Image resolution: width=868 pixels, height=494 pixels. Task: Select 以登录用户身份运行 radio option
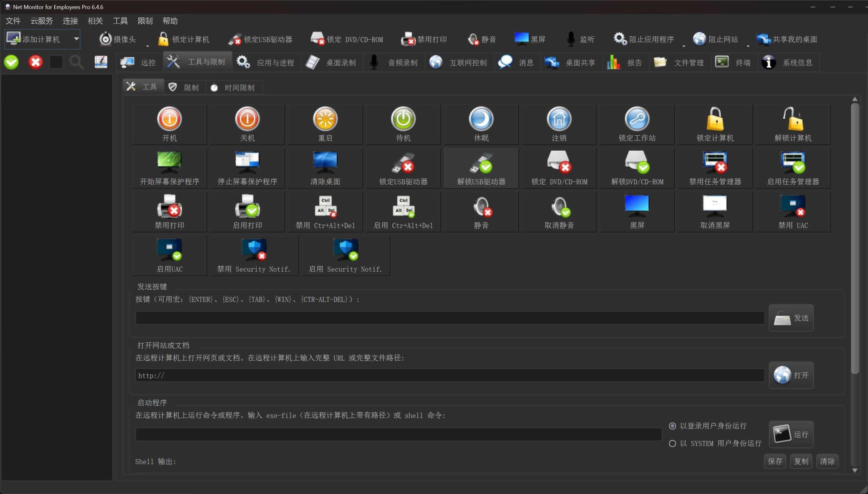(x=672, y=425)
